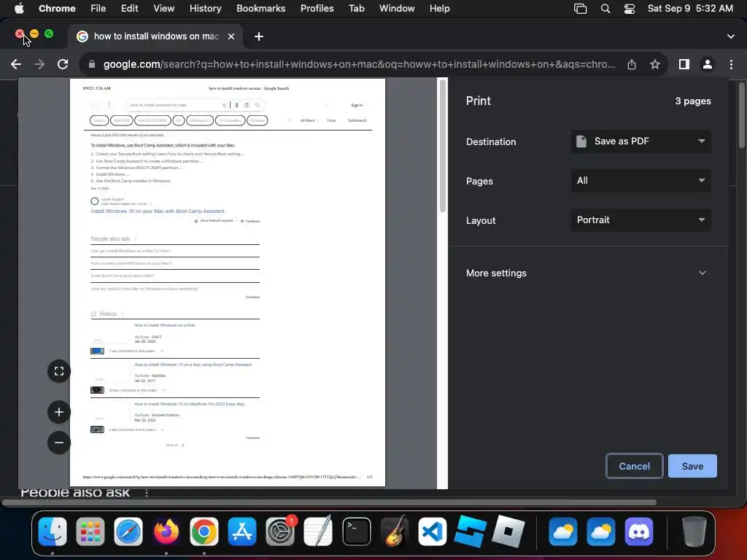The height and width of the screenshot is (560, 747).
Task: Click the fit to page preview button
Action: [x=59, y=371]
